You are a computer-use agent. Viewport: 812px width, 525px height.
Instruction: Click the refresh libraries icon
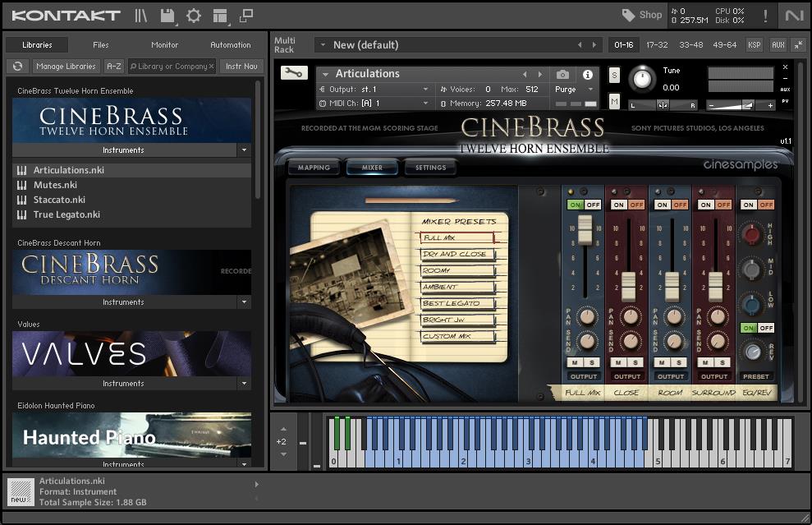tap(16, 67)
